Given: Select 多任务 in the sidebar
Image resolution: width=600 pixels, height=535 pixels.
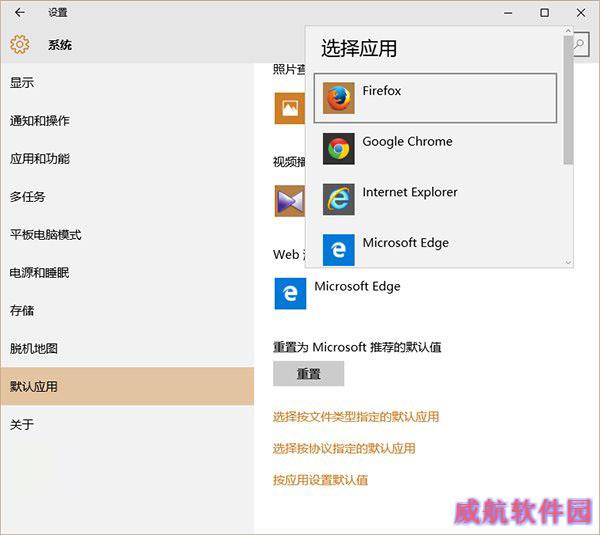Looking at the screenshot, I should tap(127, 196).
